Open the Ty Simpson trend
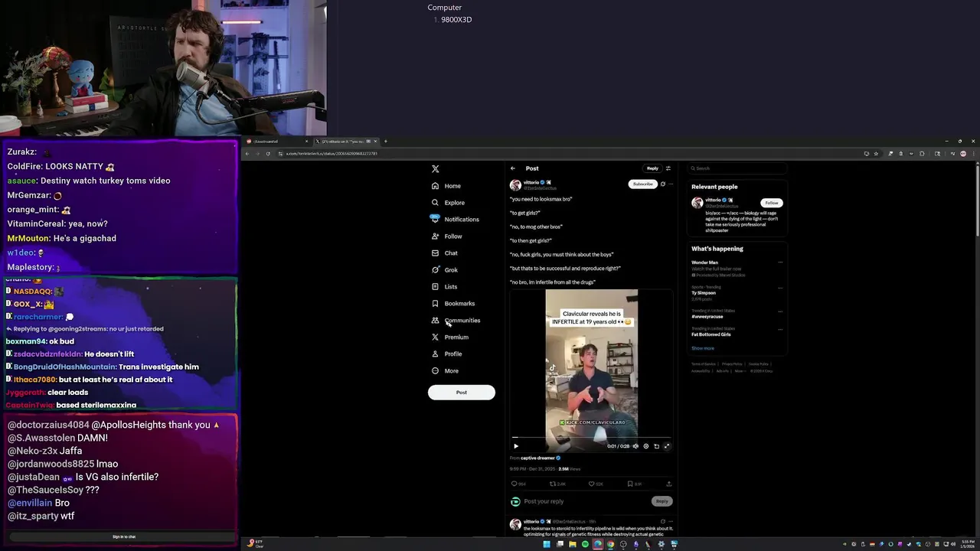This screenshot has width=980, height=551. tap(704, 293)
